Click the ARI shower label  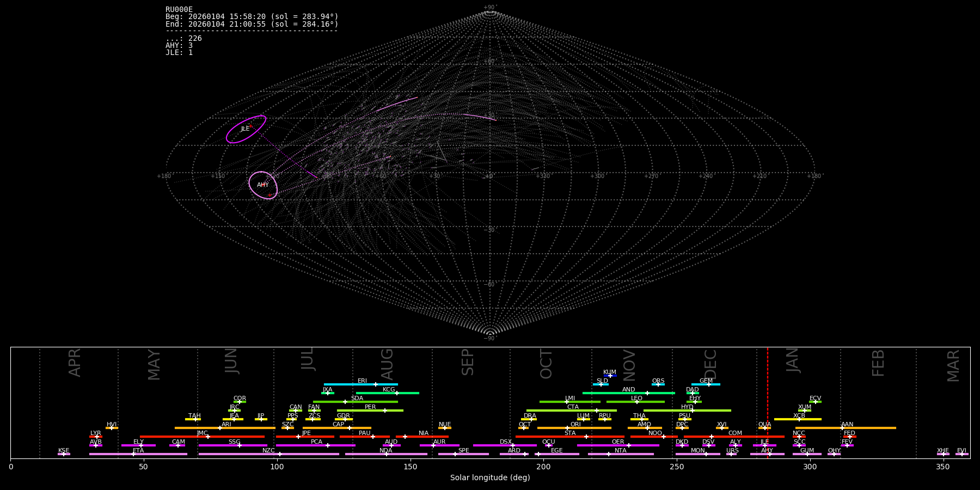click(226, 425)
